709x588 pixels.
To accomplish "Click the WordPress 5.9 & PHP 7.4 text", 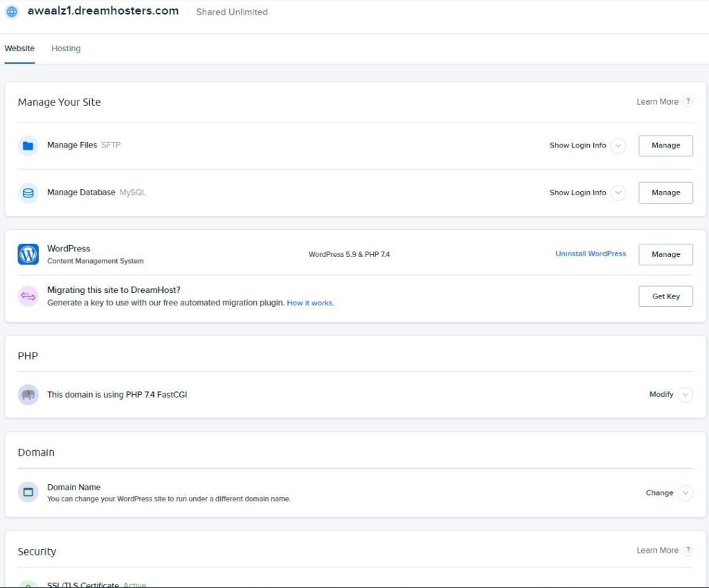I will [349, 255].
